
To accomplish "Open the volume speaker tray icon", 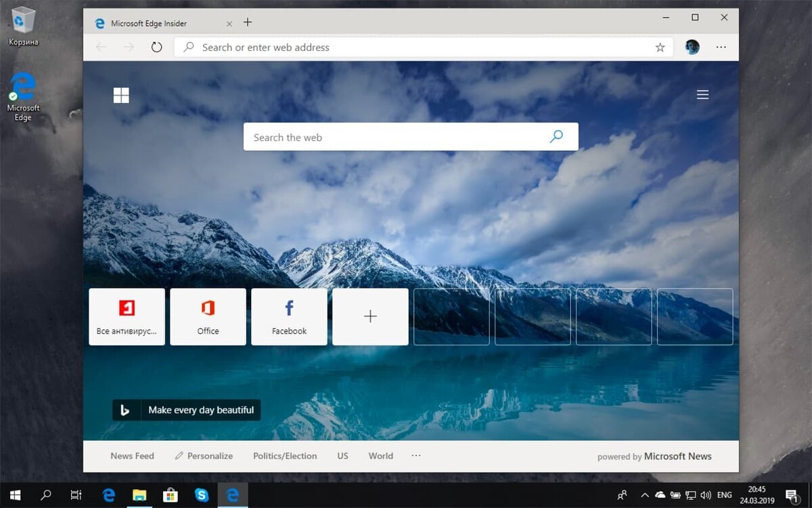I will pos(706,495).
